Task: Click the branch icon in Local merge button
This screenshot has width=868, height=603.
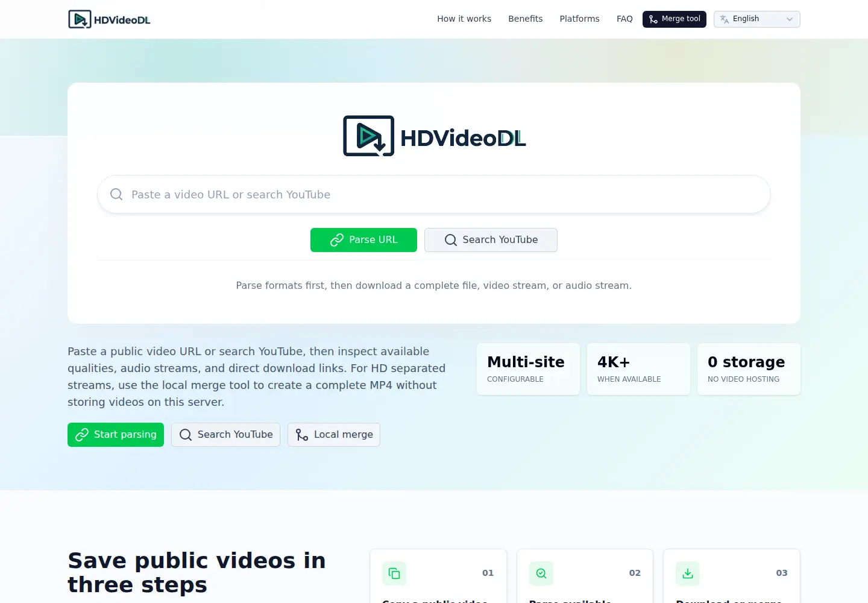Action: [x=302, y=435]
